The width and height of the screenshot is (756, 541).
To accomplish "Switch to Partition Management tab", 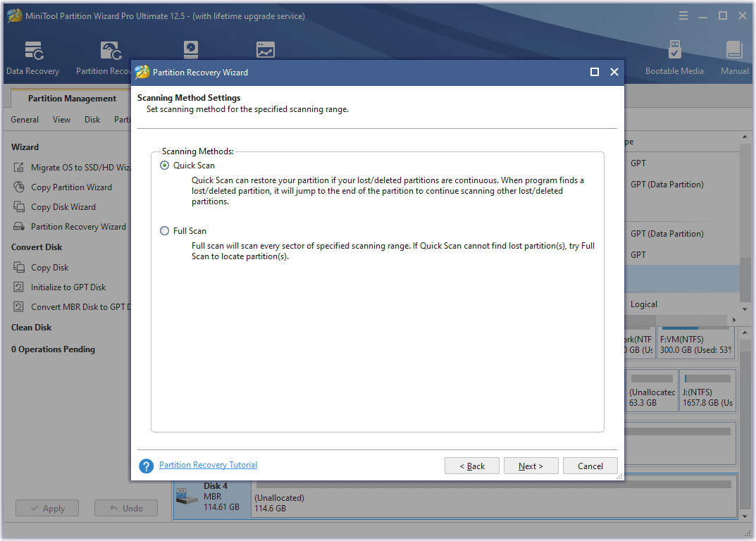I will pyautogui.click(x=72, y=99).
